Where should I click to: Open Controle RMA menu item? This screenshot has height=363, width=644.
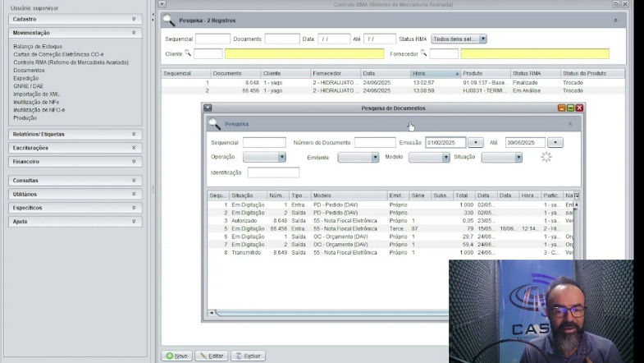click(71, 62)
